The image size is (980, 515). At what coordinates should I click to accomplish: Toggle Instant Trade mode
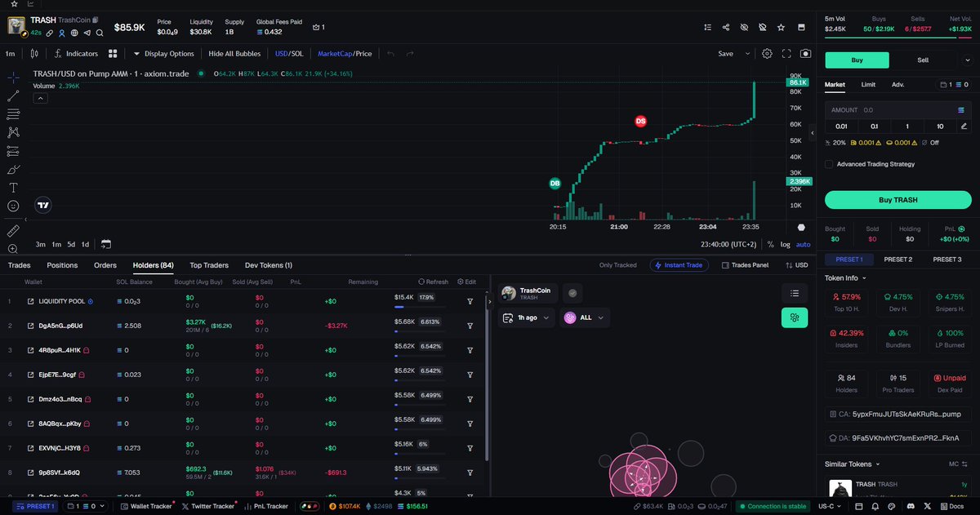[x=679, y=265]
